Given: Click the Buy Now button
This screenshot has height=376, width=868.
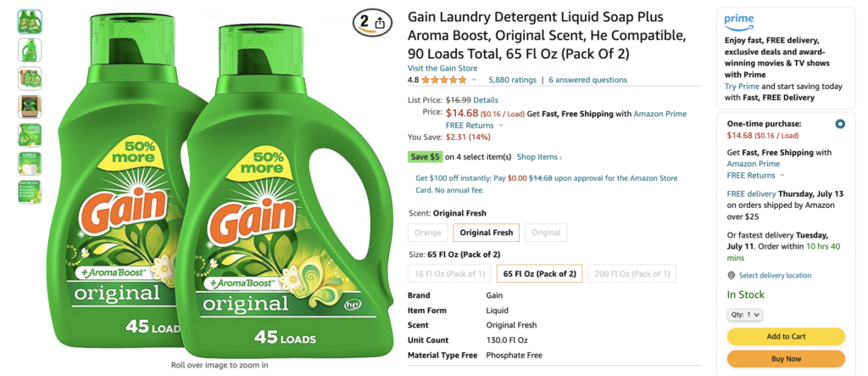Looking at the screenshot, I should [x=786, y=359].
